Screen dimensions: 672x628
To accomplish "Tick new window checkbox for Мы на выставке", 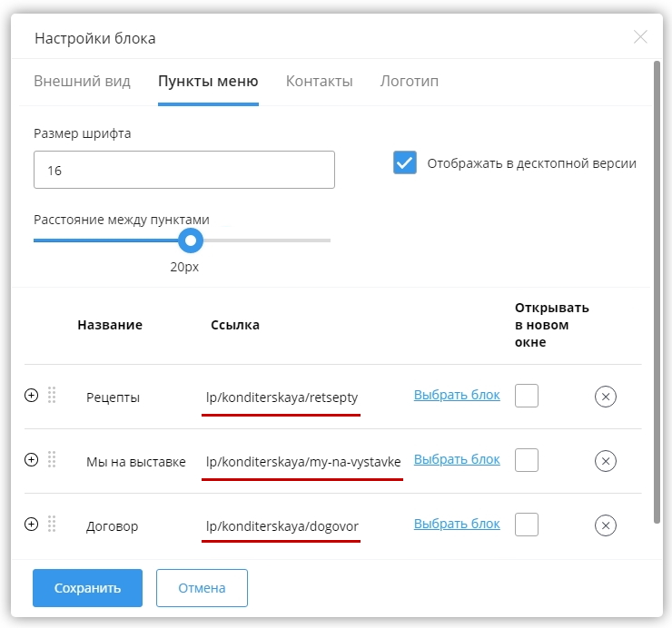I will (x=527, y=460).
